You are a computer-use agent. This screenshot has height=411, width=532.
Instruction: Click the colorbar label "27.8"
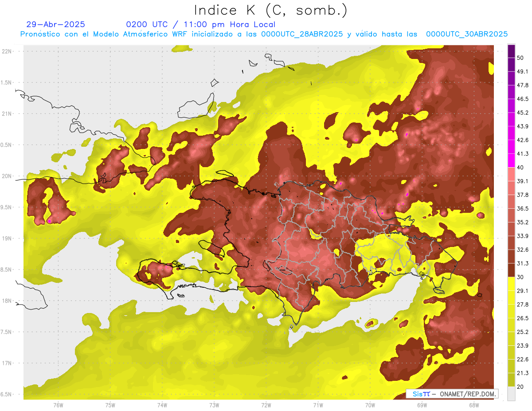click(x=523, y=305)
